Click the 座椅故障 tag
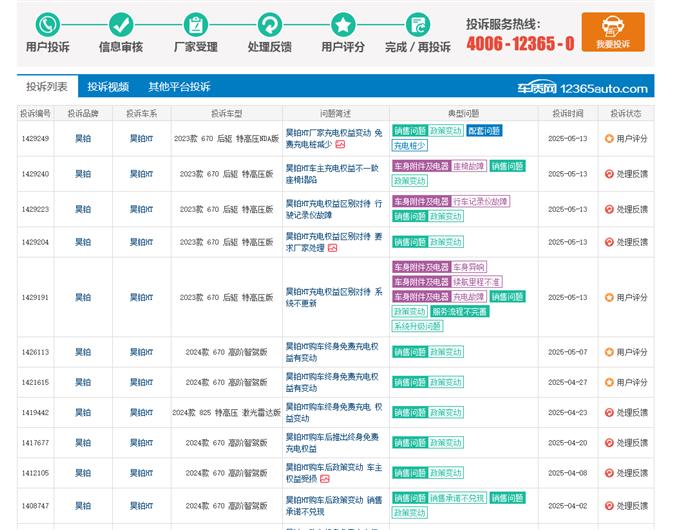 click(x=469, y=166)
